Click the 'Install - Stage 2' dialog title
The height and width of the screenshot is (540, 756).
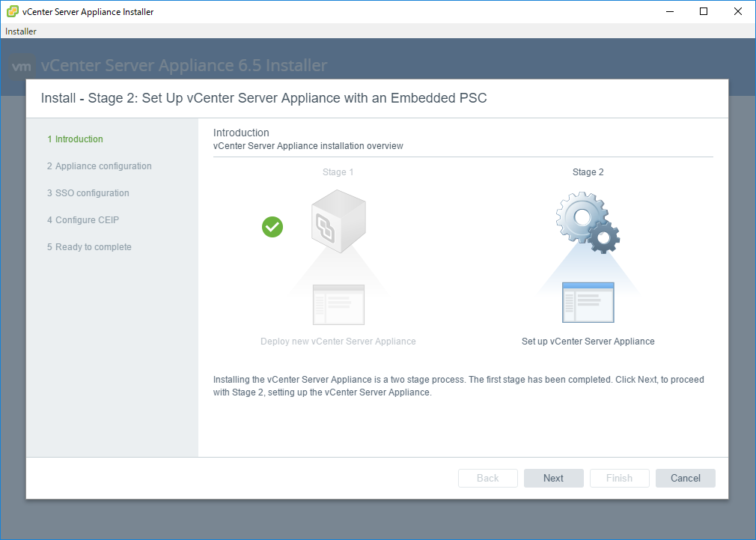pos(263,98)
